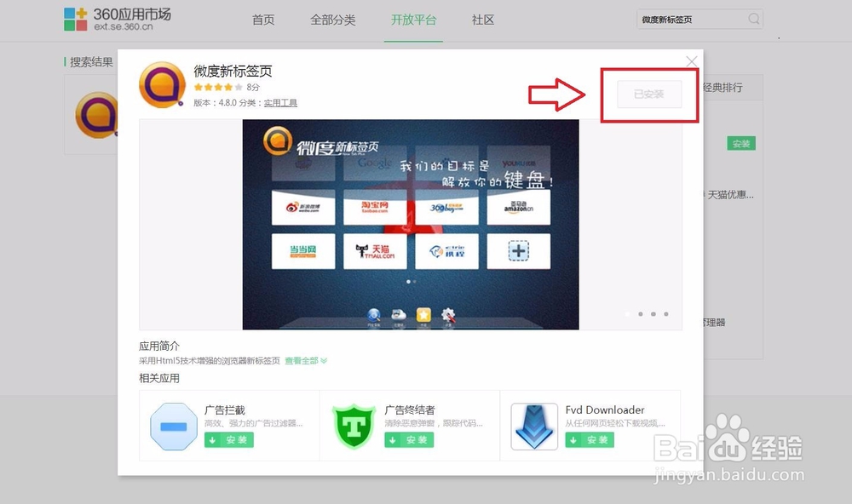Viewport: 852px width, 504px height.
Task: Install the Fvd Downloader extension
Action: point(590,440)
